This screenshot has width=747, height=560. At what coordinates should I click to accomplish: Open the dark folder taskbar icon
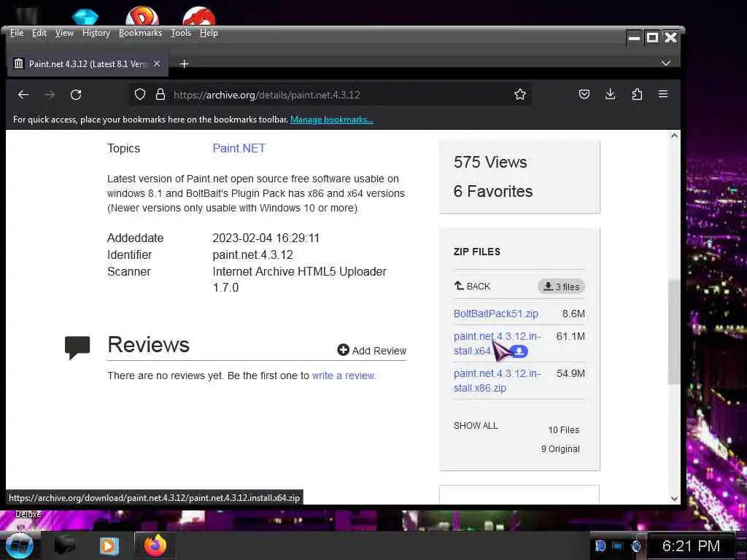[x=65, y=545]
